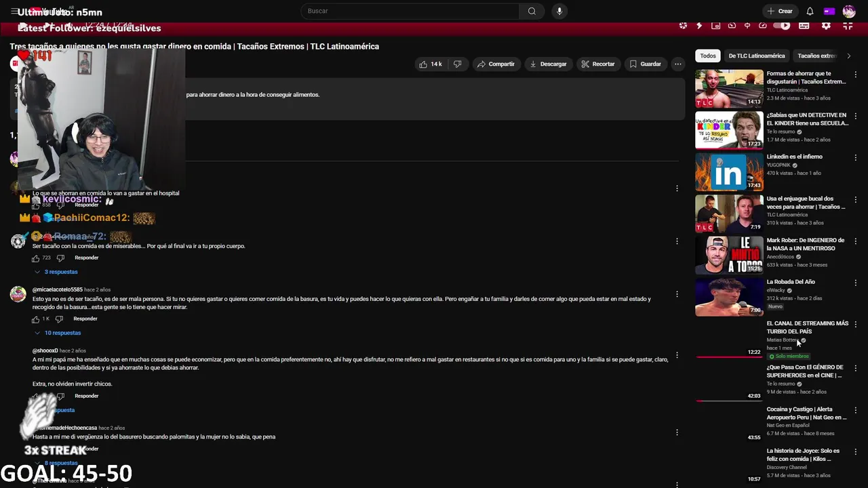Screen dimensions: 868x488
Task: Expand 10 respuestas replies
Action: (58, 333)
